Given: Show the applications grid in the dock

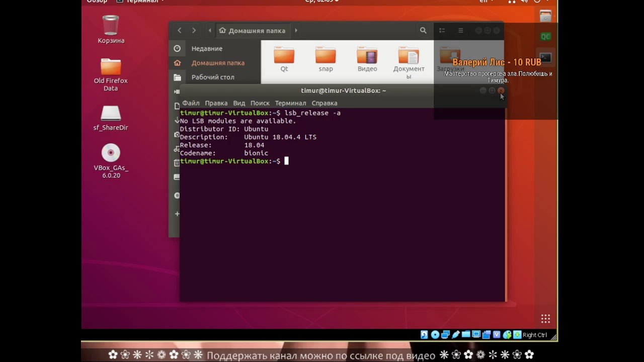Looking at the screenshot, I should 545,319.
